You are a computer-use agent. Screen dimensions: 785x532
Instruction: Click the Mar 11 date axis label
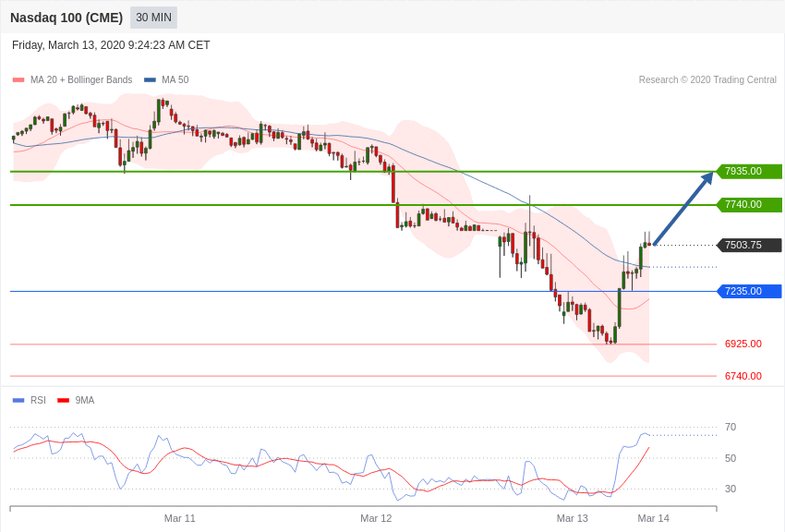click(x=180, y=518)
